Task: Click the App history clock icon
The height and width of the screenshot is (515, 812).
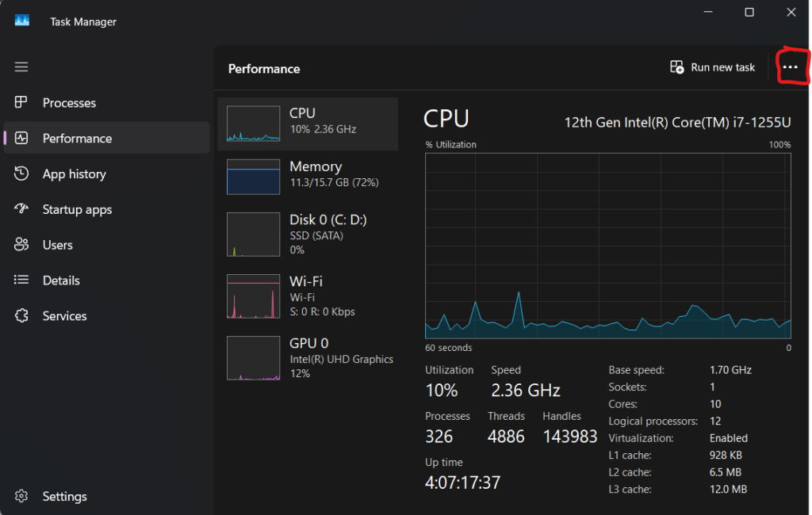Action: tap(21, 174)
